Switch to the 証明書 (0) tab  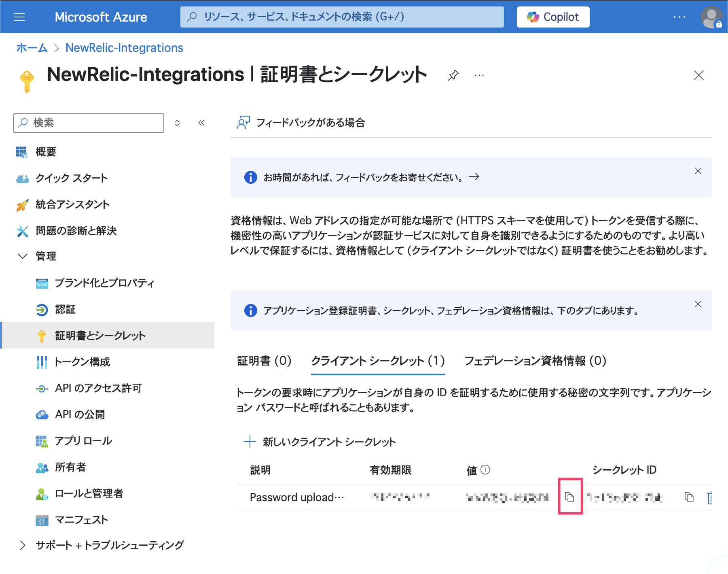pos(265,361)
